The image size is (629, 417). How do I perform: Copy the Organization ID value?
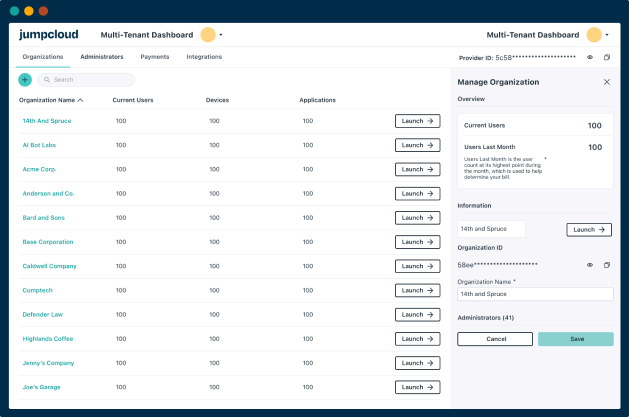click(x=606, y=265)
